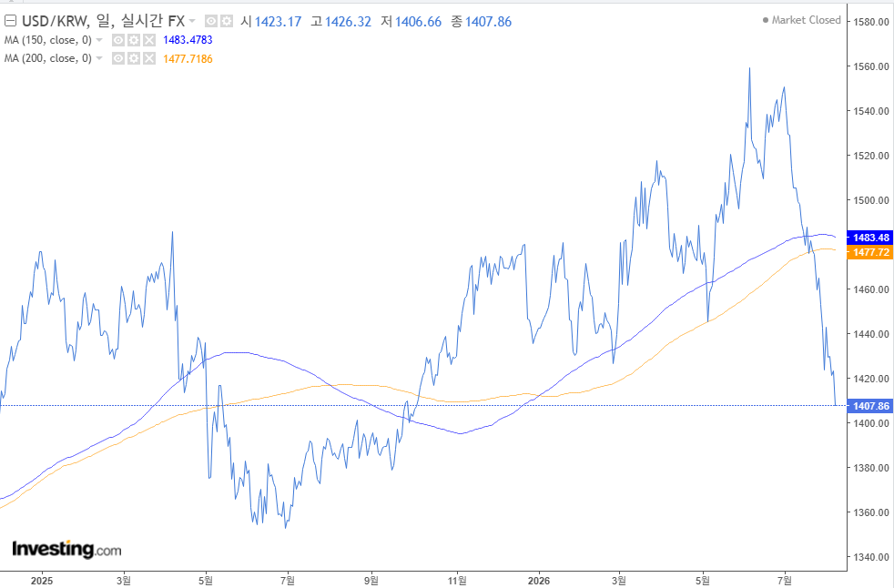Click the MA 150 value 1483.4783
Screen dimensions: 894x588
tap(188, 40)
